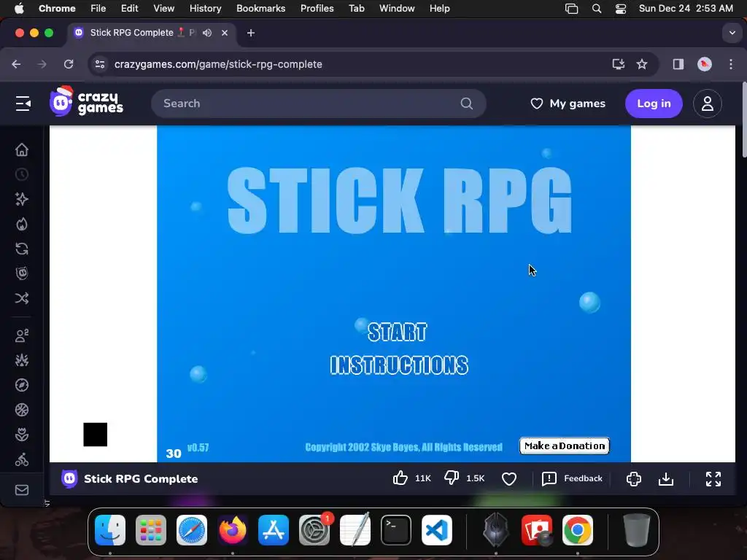Open Spotlight search in menu bar

click(x=597, y=9)
